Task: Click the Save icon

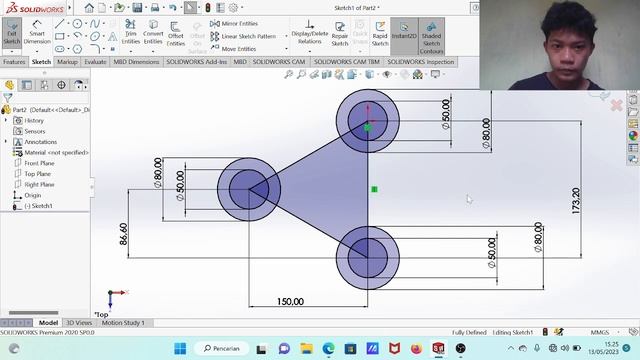Action: tap(137, 7)
